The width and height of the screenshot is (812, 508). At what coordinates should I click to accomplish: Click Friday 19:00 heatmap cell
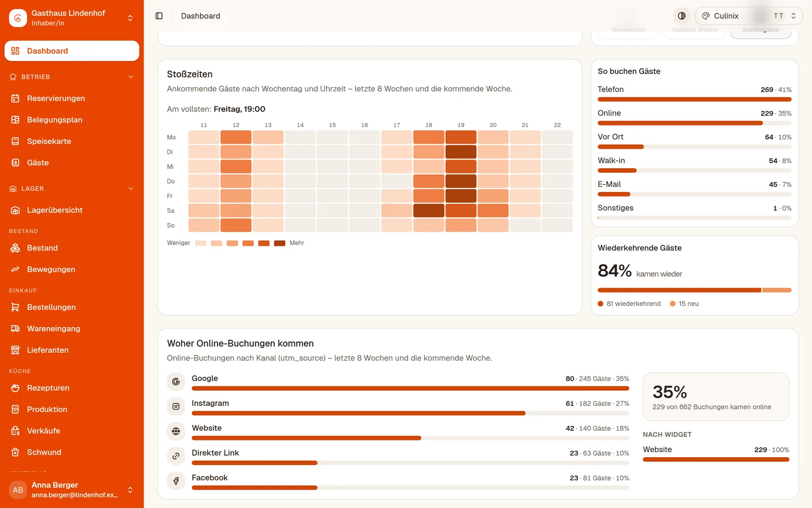coord(461,196)
